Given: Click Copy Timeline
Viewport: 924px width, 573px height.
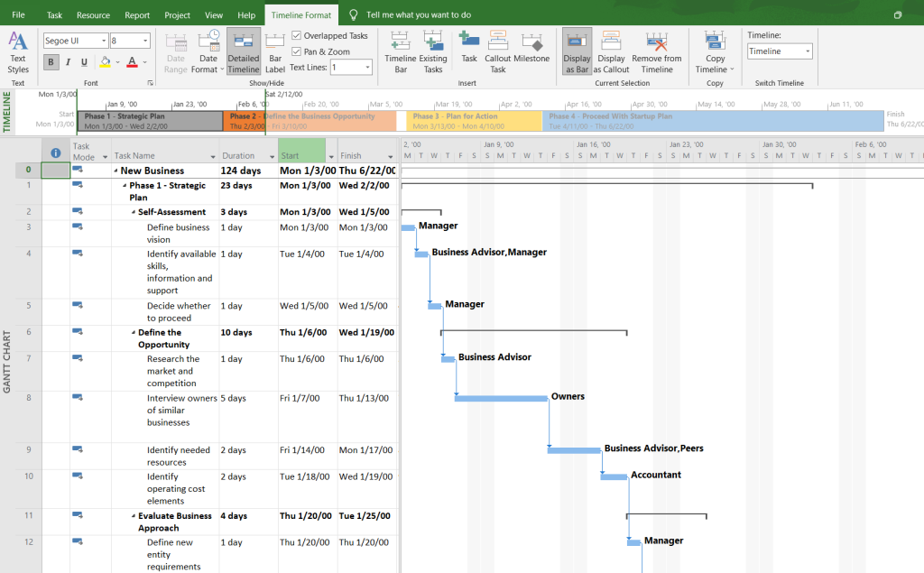Looking at the screenshot, I should click(x=714, y=51).
